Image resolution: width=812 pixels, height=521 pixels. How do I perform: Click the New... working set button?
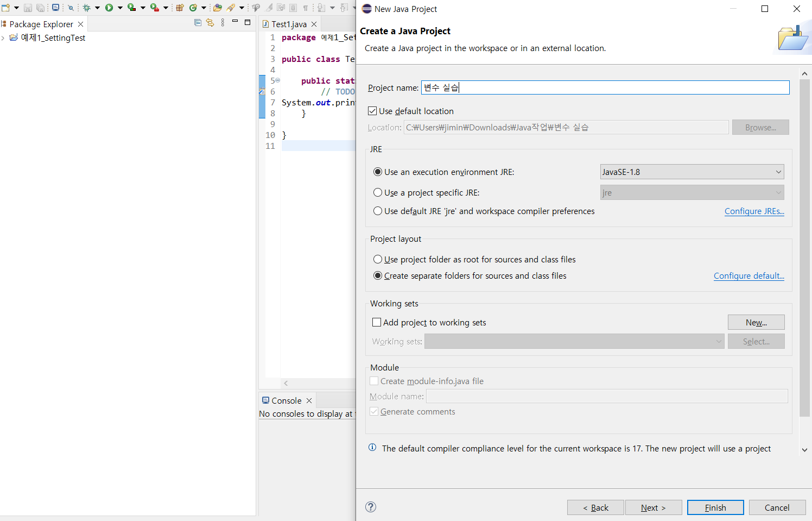click(756, 322)
